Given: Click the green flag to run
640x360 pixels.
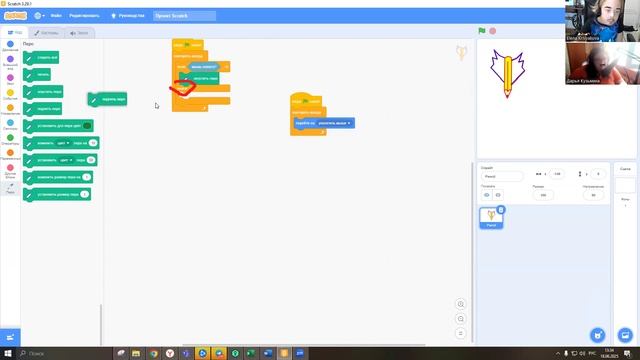Looking at the screenshot, I should pos(482,31).
